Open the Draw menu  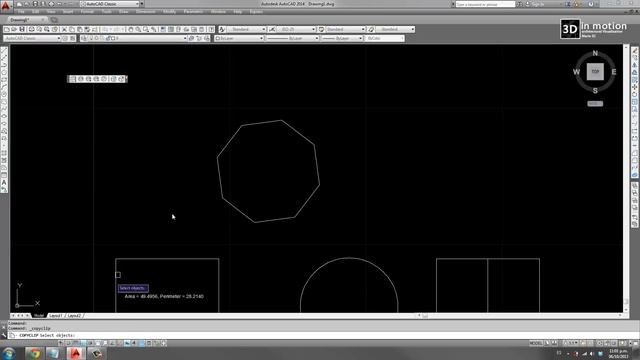coord(124,12)
